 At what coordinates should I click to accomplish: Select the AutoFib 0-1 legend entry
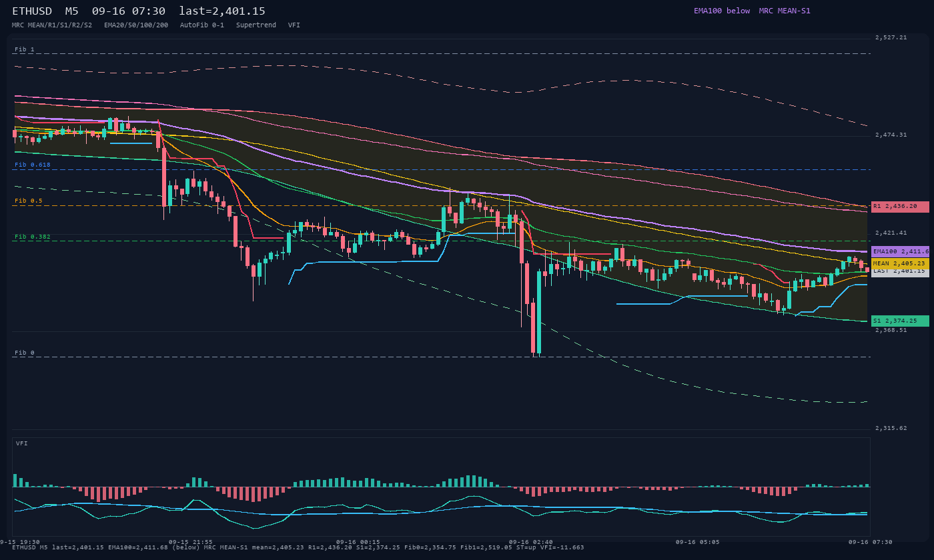pos(202,25)
